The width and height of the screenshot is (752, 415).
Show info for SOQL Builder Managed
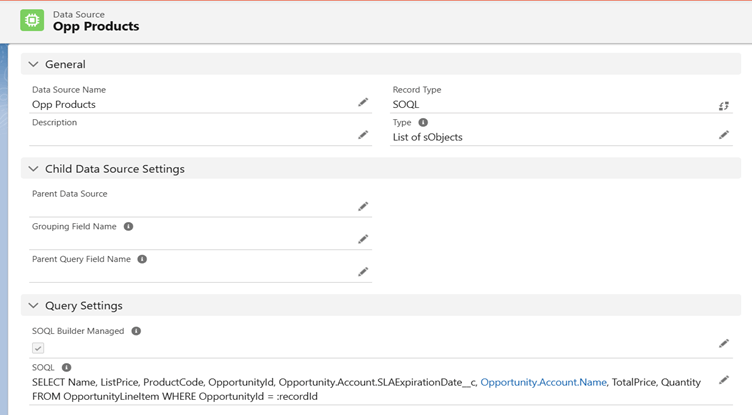(136, 331)
